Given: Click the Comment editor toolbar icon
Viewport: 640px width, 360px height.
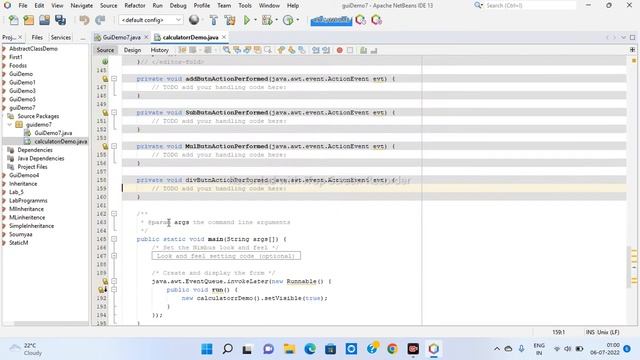Looking at the screenshot, I should coord(363,50).
